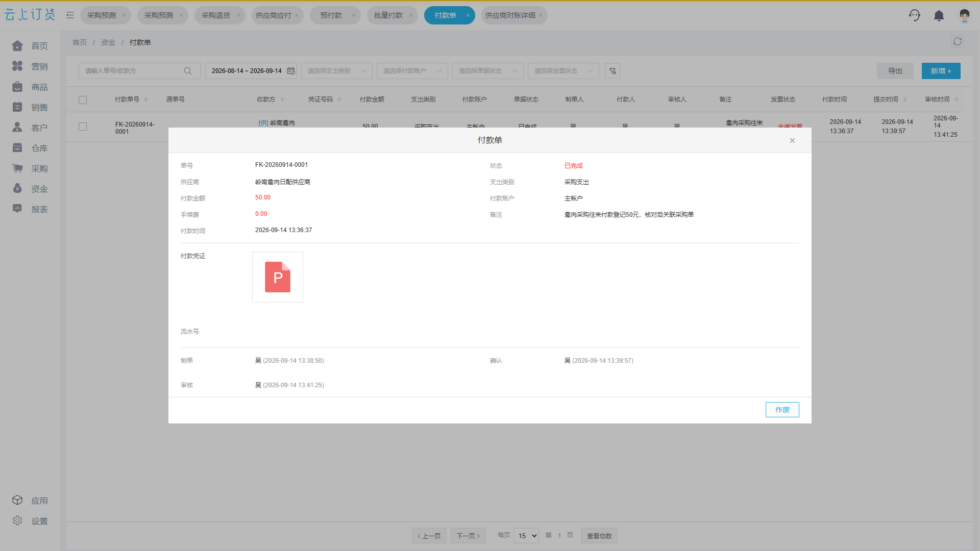Viewport: 980px width, 551px height.
Task: Expand the 请选择单据状态 dropdown
Action: coord(488,71)
